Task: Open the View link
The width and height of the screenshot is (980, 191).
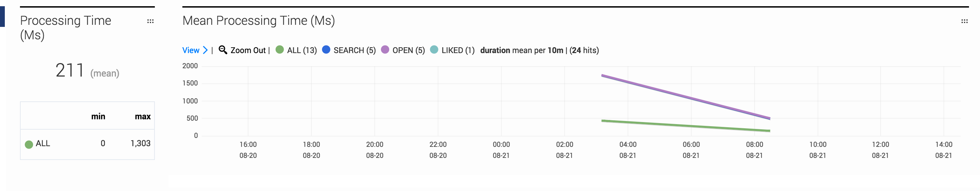Action: [x=191, y=50]
